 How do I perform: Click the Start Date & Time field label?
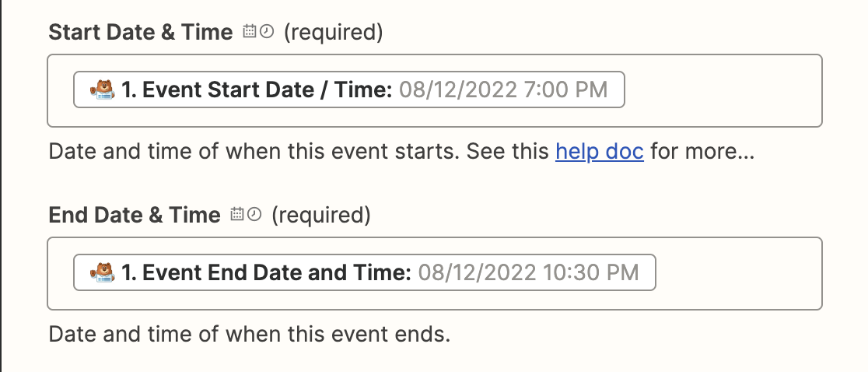(x=141, y=32)
